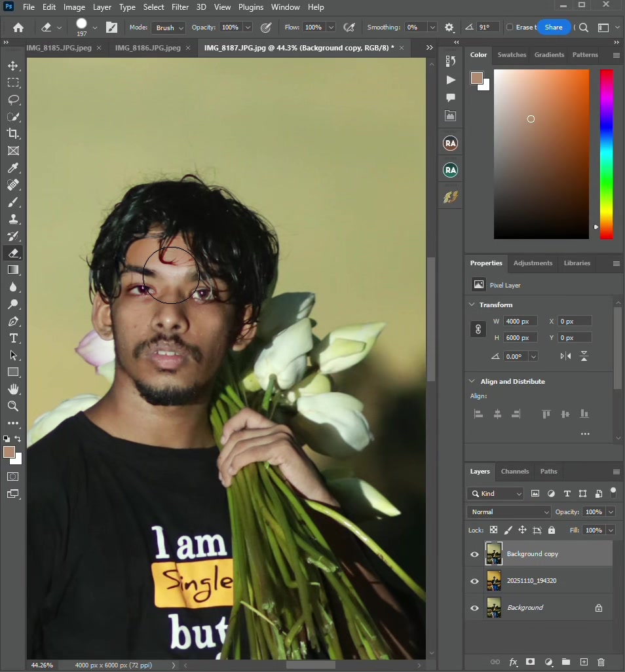625x672 pixels.
Task: Select the Spot Healing Brush tool
Action: [x=13, y=185]
